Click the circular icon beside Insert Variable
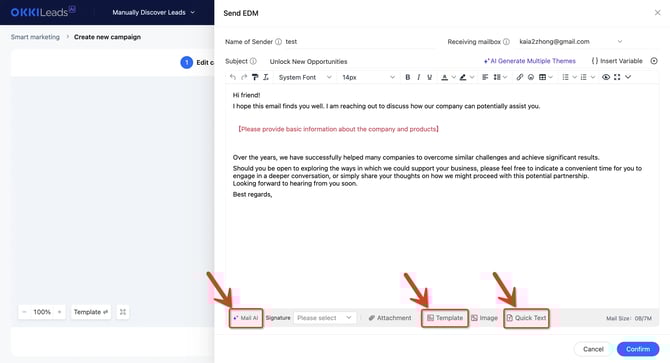670x363 pixels. 654,61
